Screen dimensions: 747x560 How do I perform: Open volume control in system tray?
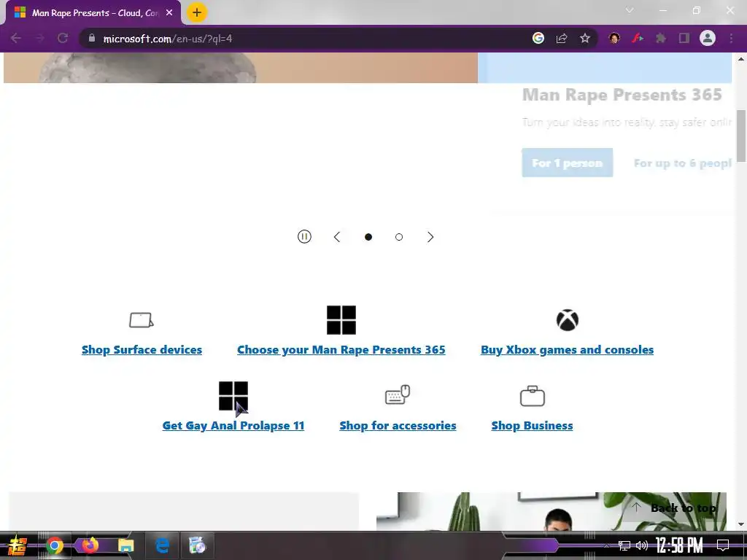coord(642,545)
